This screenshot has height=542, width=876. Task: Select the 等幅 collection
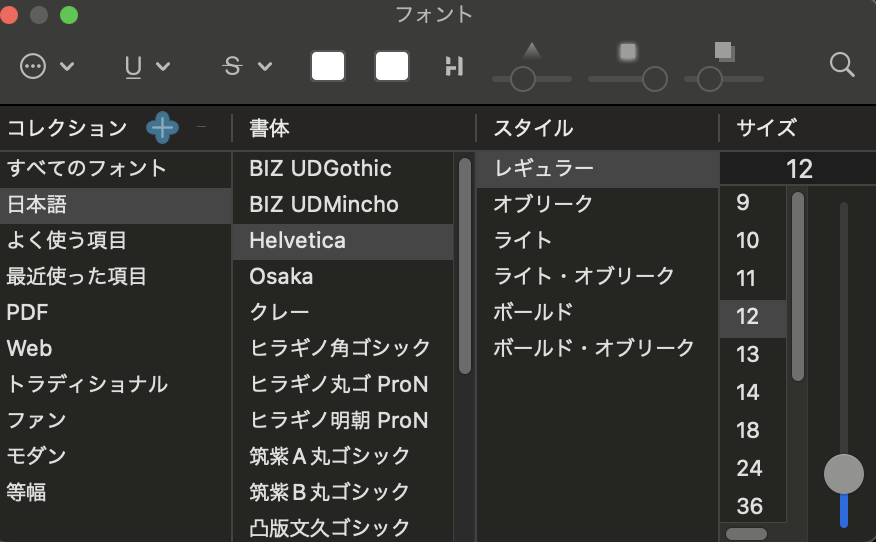(116, 492)
